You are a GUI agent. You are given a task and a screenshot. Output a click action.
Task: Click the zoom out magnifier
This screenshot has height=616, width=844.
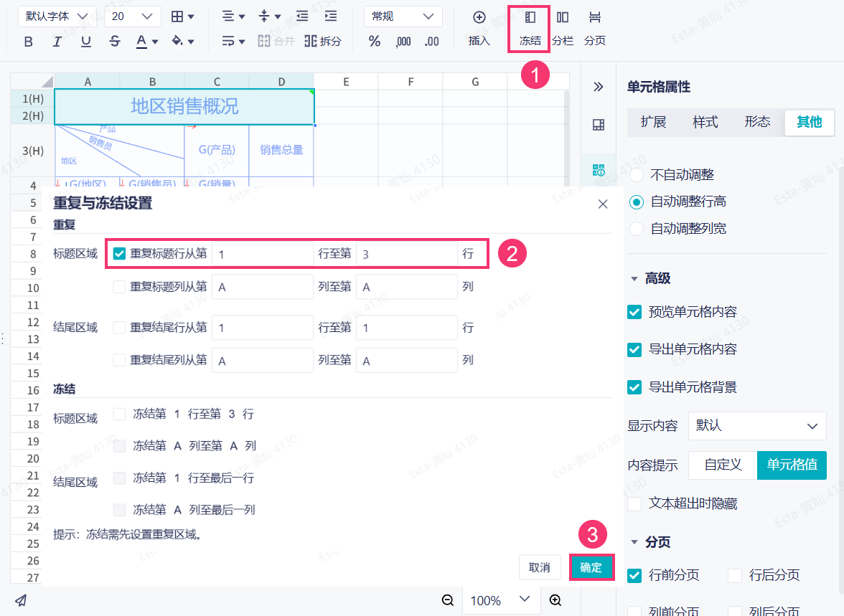448,600
